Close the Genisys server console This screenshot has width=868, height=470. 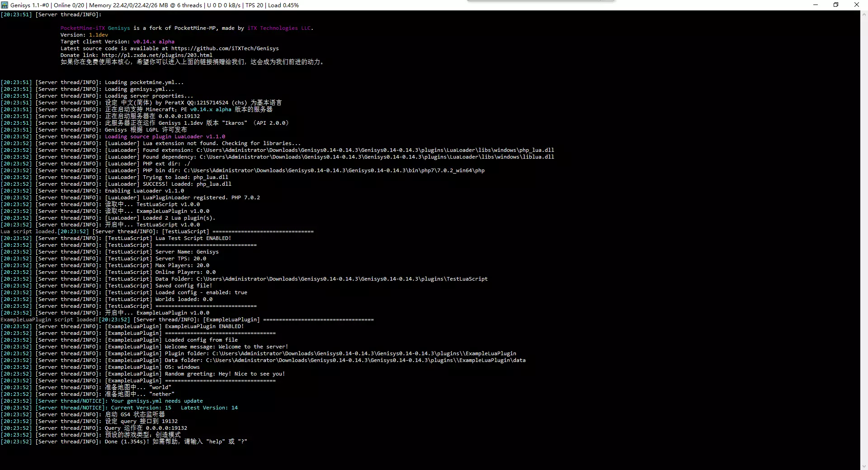tap(857, 5)
